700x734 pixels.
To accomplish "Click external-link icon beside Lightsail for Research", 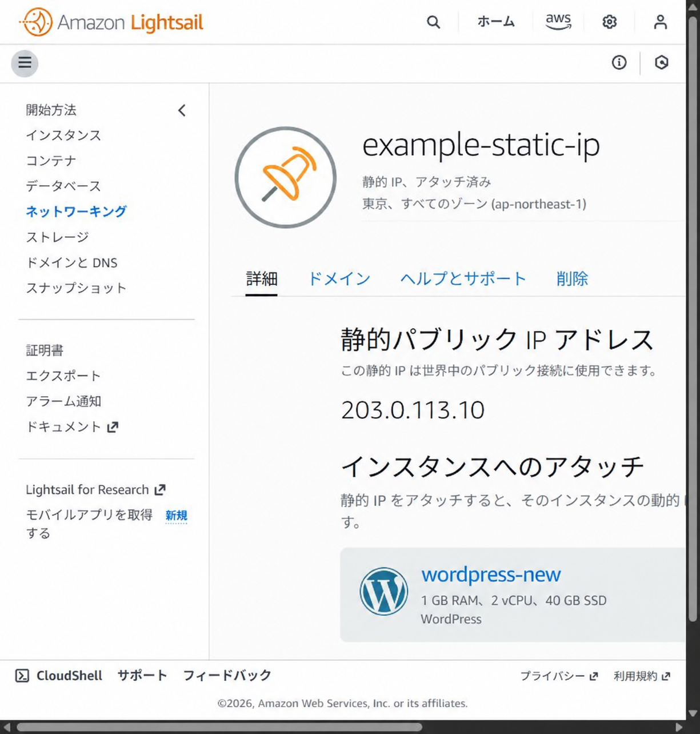I will pyautogui.click(x=160, y=489).
